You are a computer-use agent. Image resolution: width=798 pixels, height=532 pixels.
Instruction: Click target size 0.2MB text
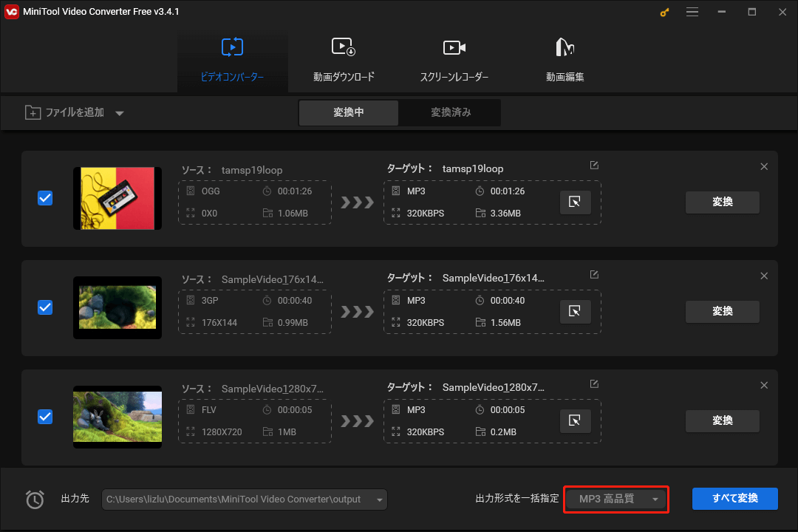(x=503, y=432)
